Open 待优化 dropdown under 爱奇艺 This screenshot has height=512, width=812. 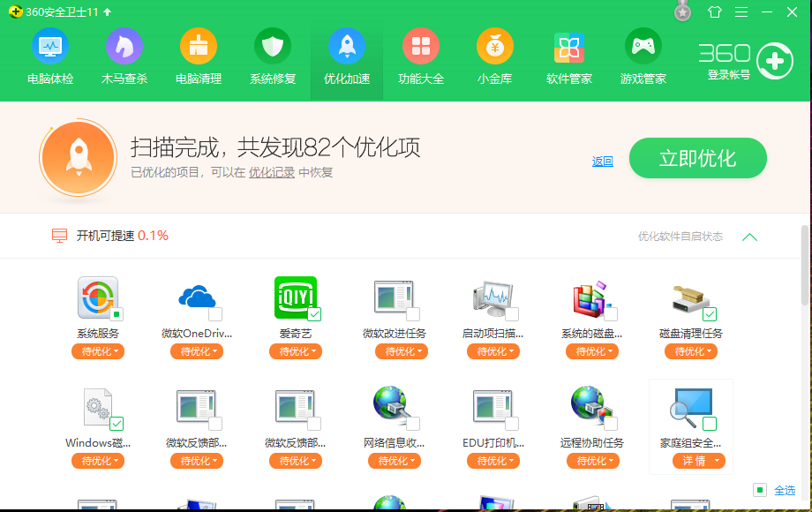point(296,351)
